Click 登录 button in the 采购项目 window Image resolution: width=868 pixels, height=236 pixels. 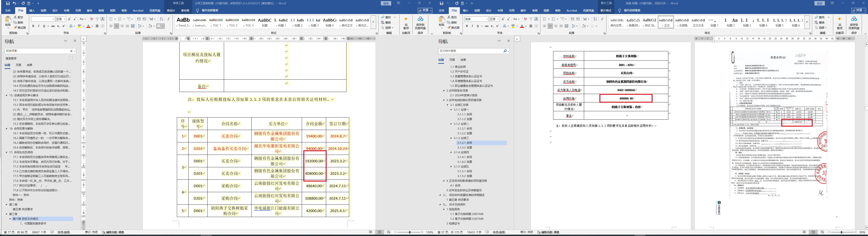tap(386, 3)
